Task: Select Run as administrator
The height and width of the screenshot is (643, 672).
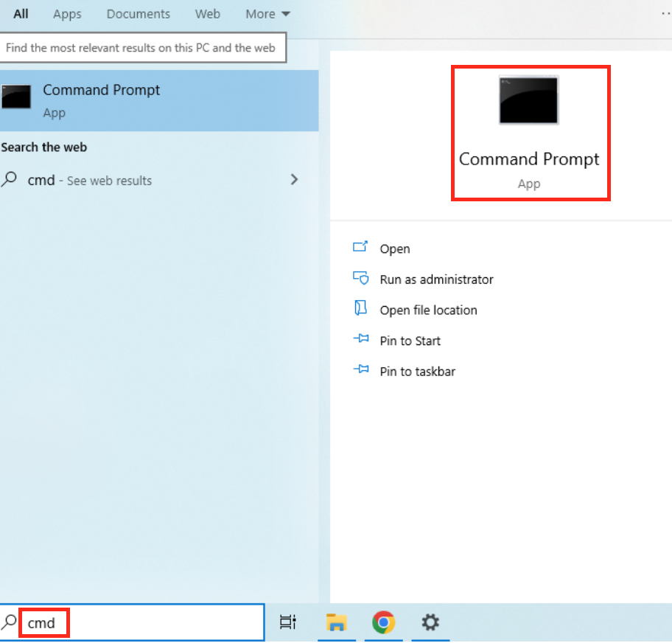Action: click(437, 279)
